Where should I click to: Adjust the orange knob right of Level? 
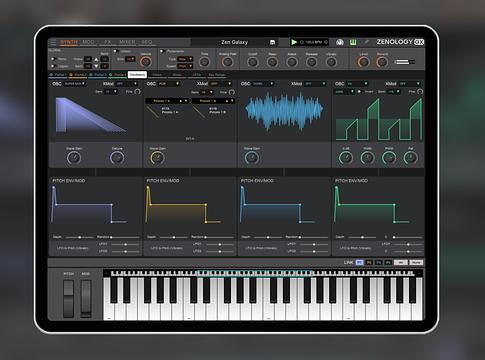coord(382,62)
